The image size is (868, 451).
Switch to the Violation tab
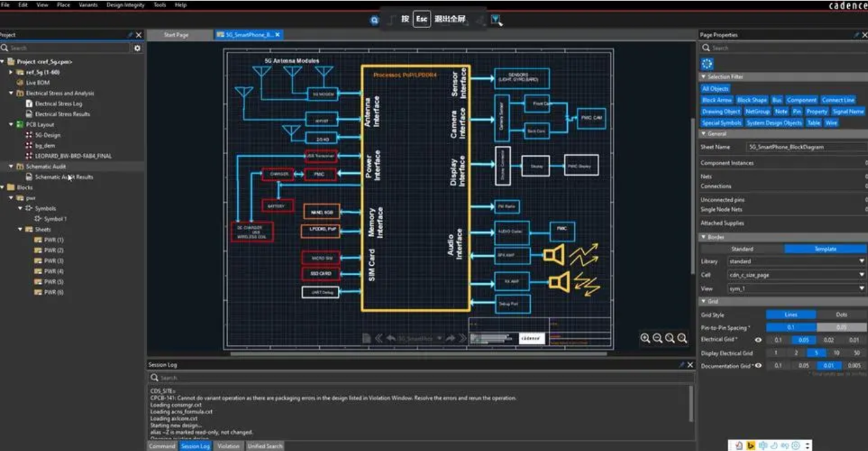pos(228,446)
